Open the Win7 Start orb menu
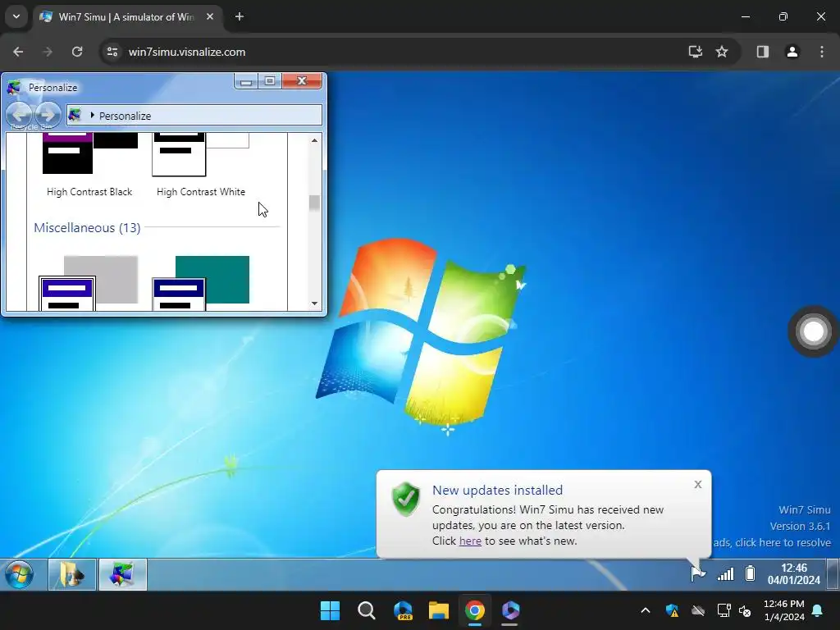The width and height of the screenshot is (840, 630). coord(20,574)
